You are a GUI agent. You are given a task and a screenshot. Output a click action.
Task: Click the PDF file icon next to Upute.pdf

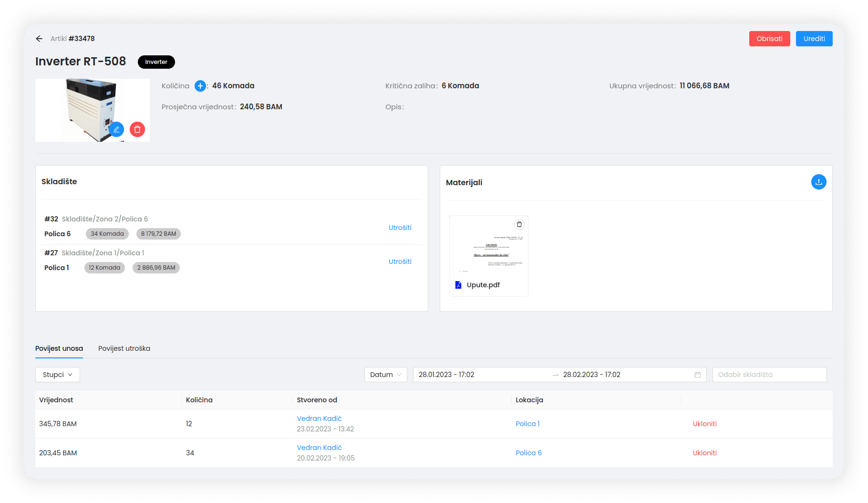coord(458,285)
